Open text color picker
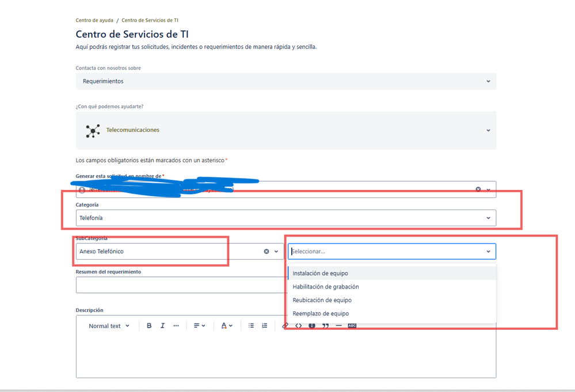 click(x=227, y=326)
